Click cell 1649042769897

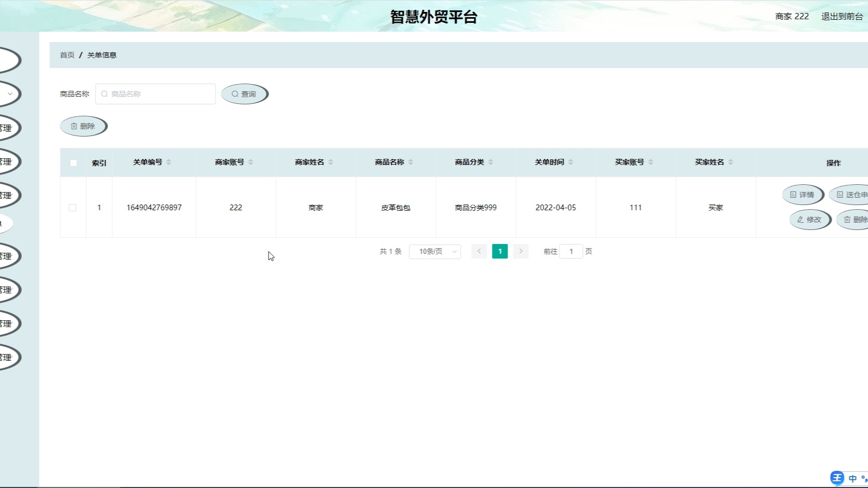tap(154, 208)
